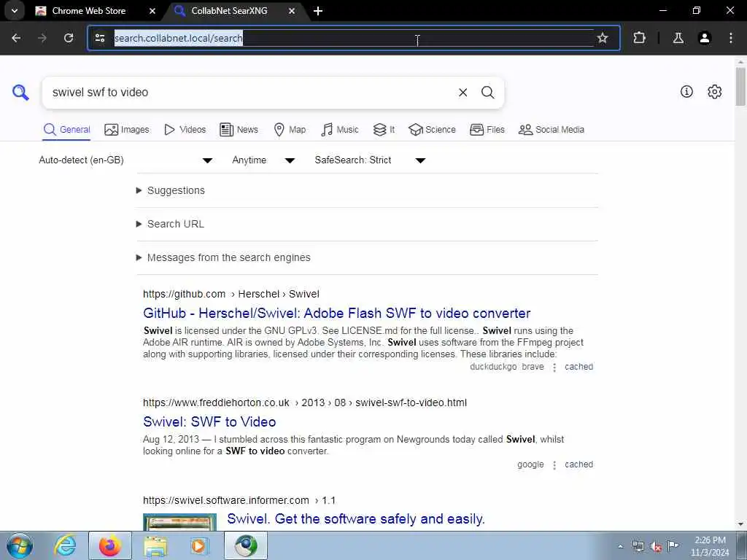Launch Internet Explorer from taskbar
The height and width of the screenshot is (560, 747).
pos(65,545)
